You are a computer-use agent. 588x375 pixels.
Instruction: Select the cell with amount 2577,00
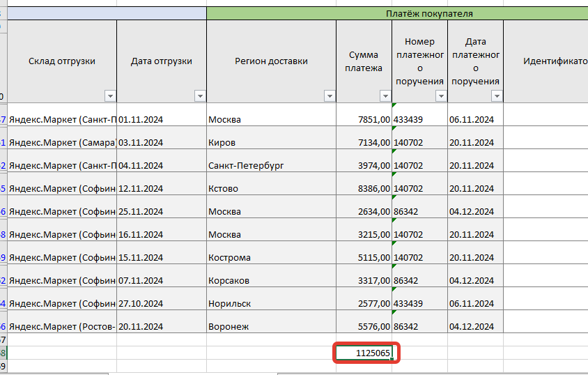[x=364, y=298]
